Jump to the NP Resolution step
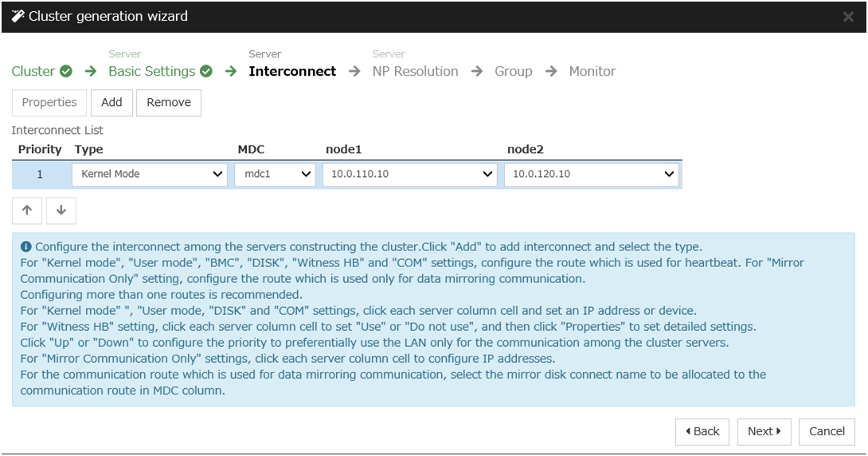 tap(415, 72)
